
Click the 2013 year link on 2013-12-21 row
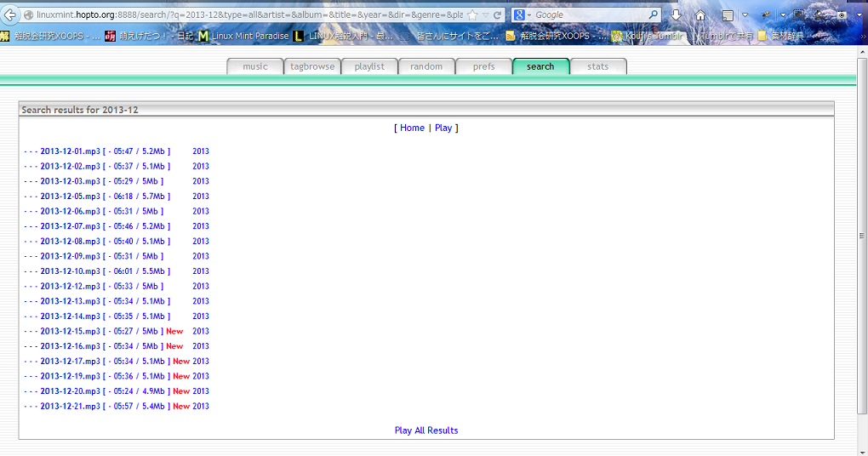coord(201,406)
